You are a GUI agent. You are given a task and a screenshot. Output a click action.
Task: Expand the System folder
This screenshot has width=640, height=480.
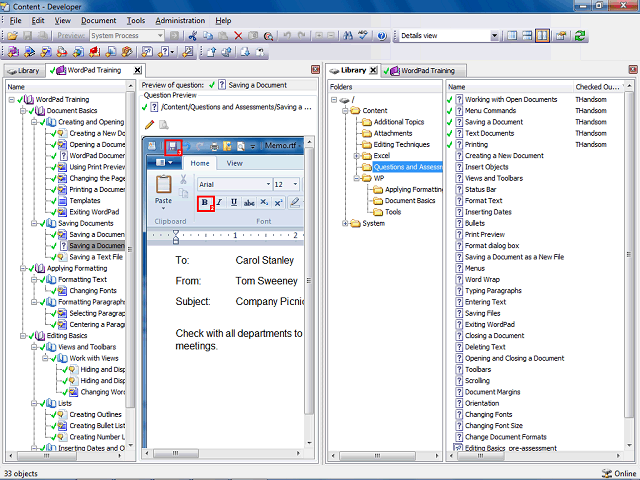(345, 223)
